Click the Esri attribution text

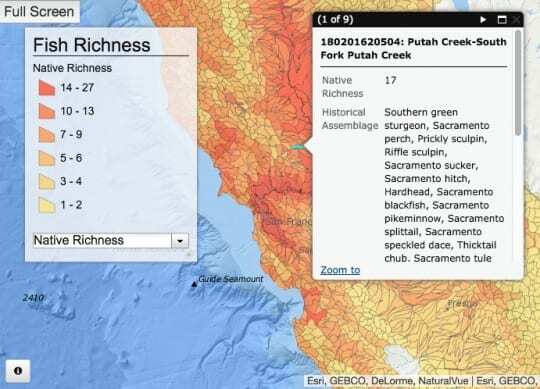(422, 381)
